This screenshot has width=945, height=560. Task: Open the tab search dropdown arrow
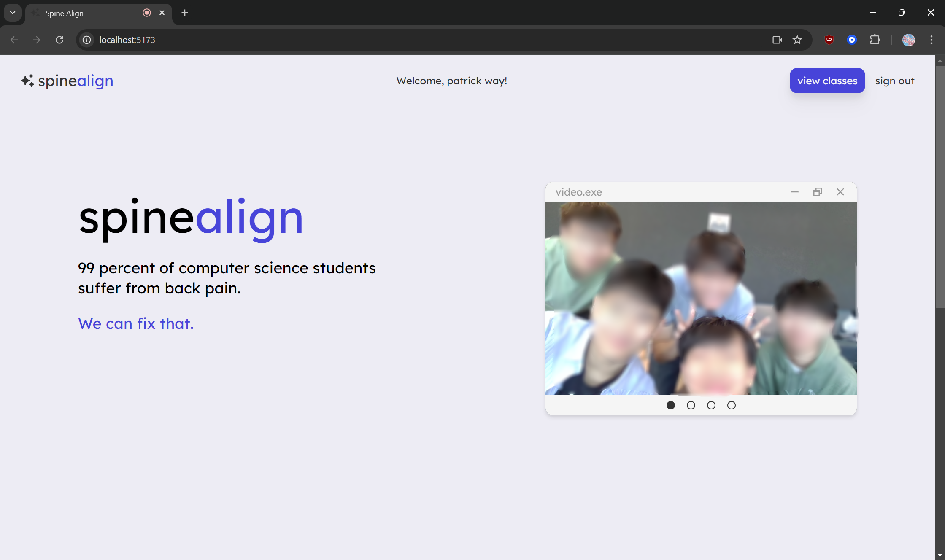pyautogui.click(x=13, y=13)
